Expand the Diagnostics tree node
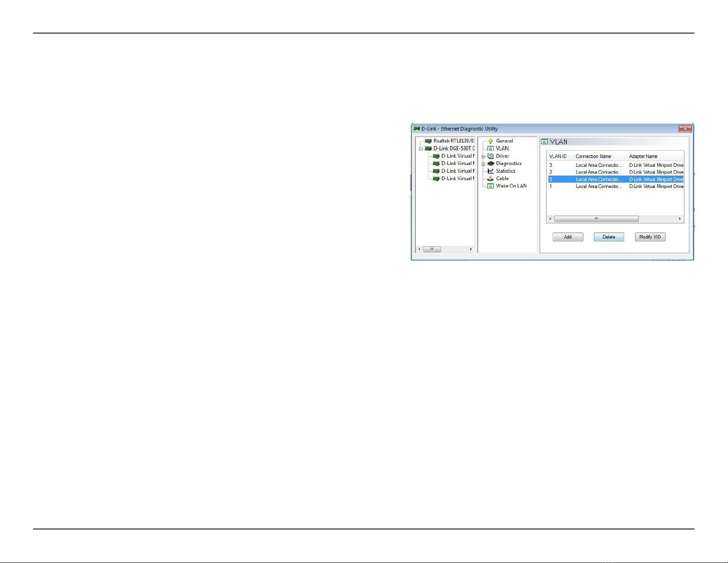The width and height of the screenshot is (728, 563). click(483, 164)
